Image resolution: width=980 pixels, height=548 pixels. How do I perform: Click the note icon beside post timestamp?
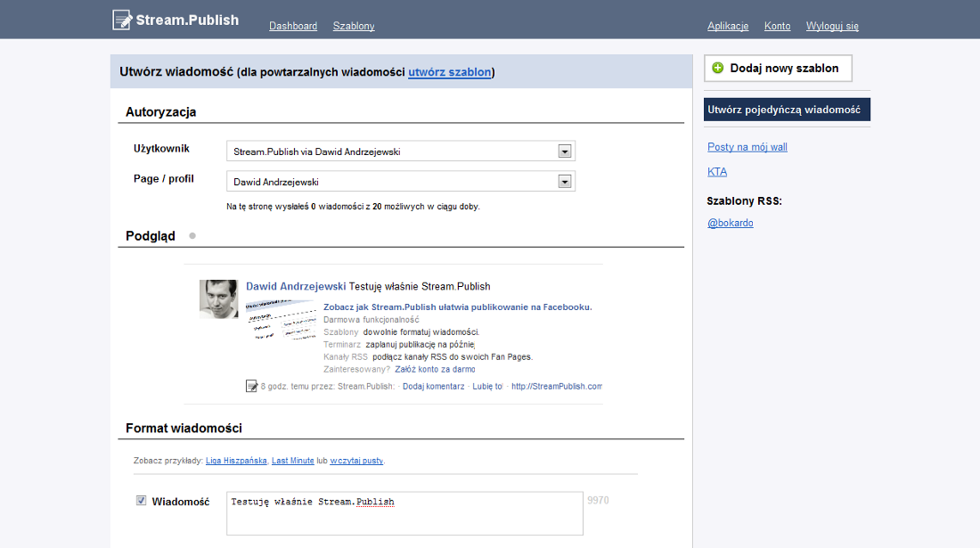click(x=251, y=386)
